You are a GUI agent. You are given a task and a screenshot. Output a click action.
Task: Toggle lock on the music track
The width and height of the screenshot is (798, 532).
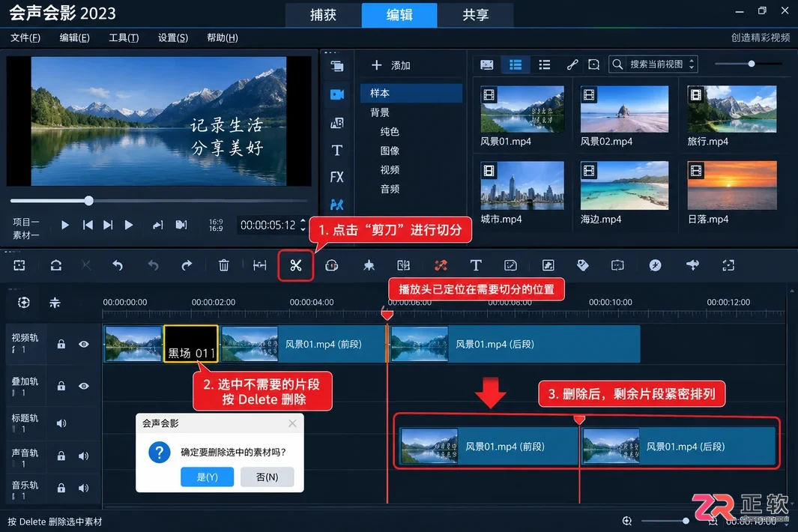61,488
